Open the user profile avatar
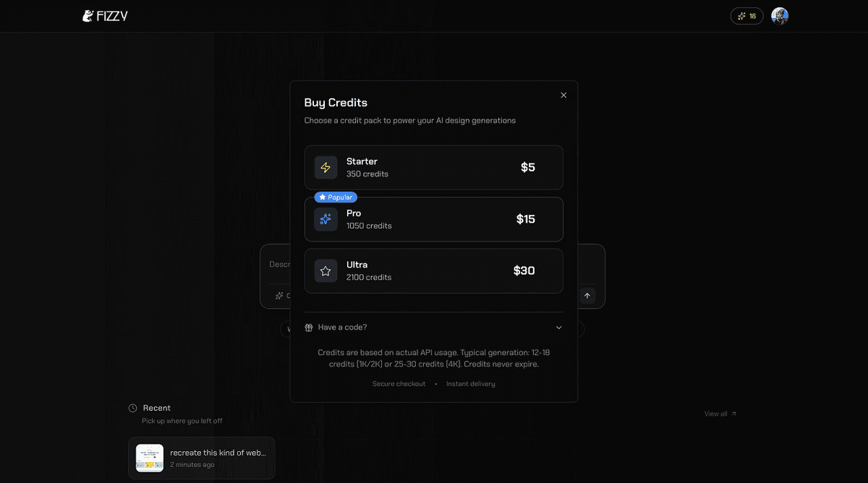This screenshot has height=483, width=868. [779, 16]
